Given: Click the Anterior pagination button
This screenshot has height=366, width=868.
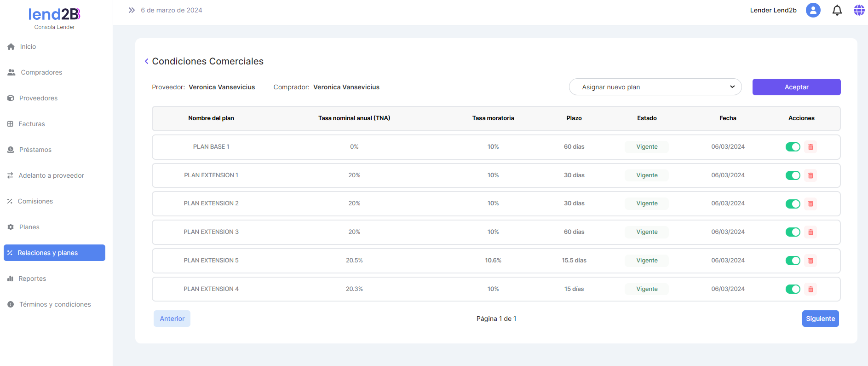Looking at the screenshot, I should coord(172,319).
